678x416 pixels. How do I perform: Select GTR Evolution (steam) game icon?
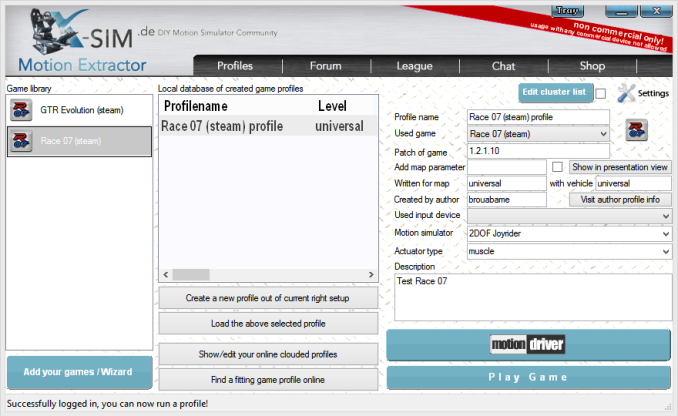coord(21,110)
